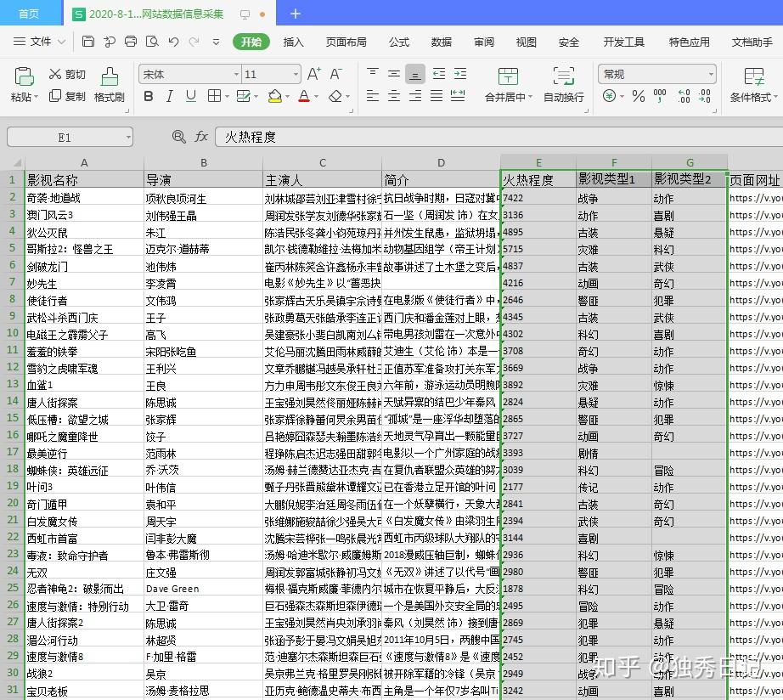Open print preview from quick access toolbar
The image size is (783, 700).
[x=152, y=41]
